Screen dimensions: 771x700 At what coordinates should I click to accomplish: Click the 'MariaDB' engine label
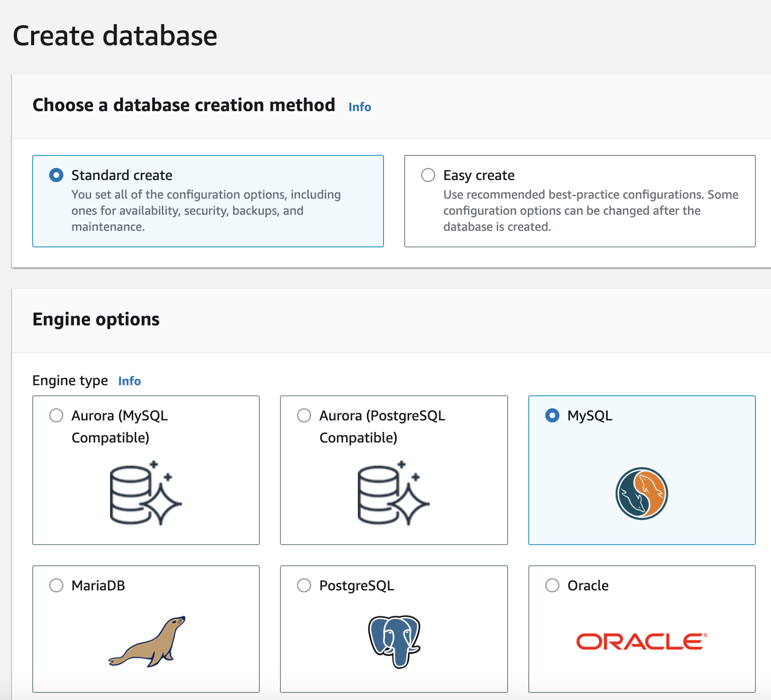(x=98, y=585)
